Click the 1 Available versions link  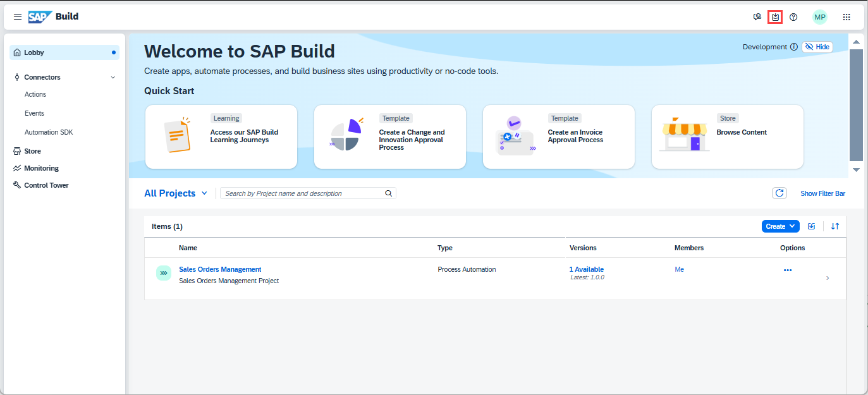[587, 269]
